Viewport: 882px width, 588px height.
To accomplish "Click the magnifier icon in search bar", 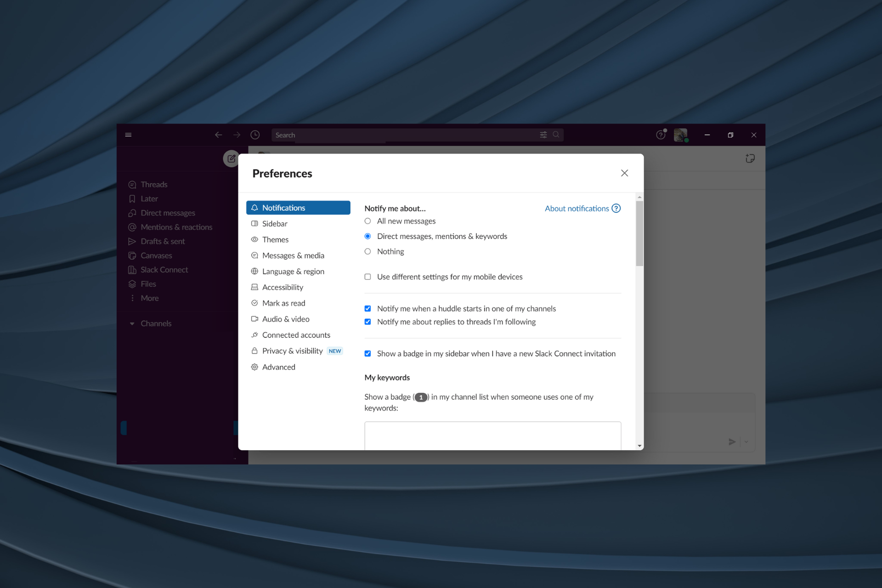I will (x=556, y=135).
